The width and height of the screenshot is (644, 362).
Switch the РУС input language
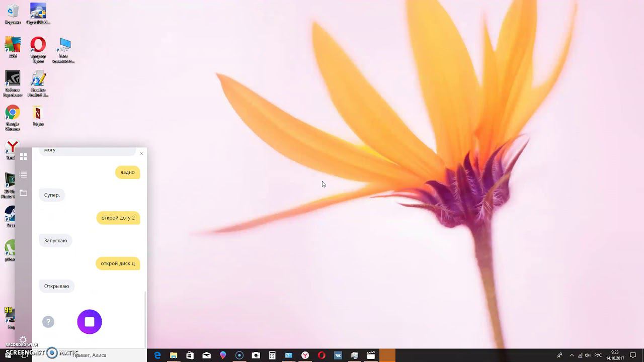click(x=598, y=355)
